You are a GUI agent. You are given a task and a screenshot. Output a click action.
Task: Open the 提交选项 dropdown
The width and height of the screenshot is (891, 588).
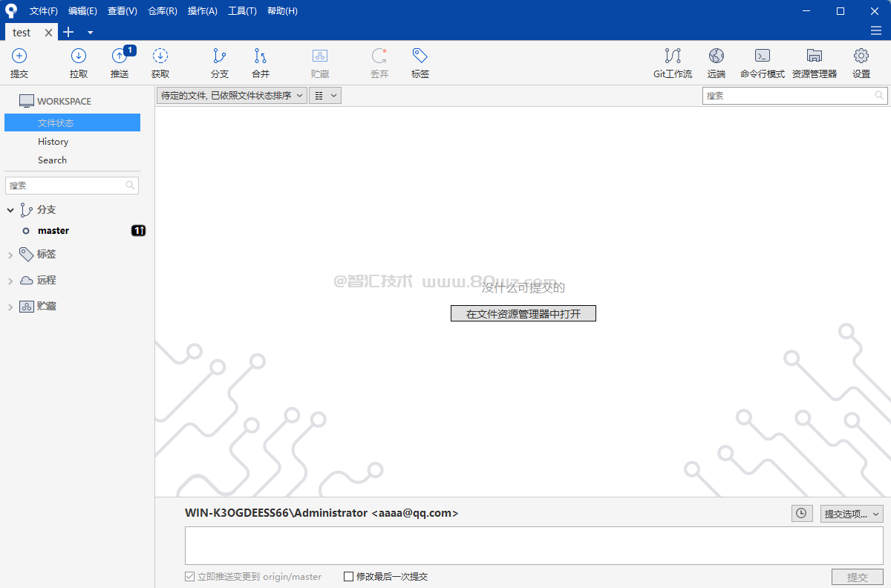click(851, 514)
